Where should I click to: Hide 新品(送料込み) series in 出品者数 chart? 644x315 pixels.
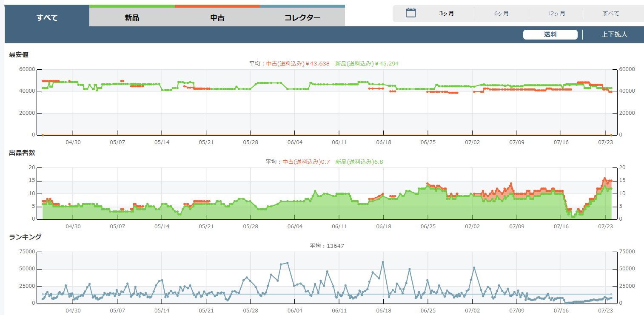(359, 162)
